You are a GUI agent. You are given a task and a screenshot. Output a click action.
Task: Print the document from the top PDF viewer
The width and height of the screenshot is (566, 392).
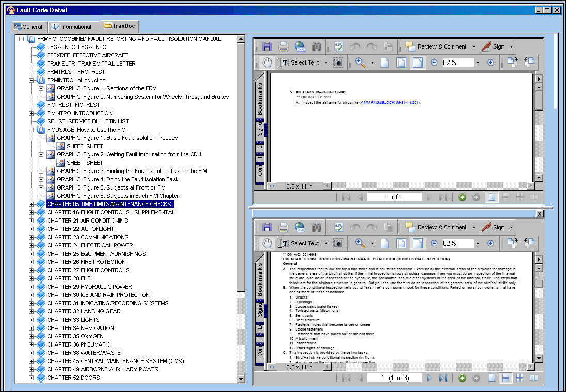pyautogui.click(x=284, y=46)
